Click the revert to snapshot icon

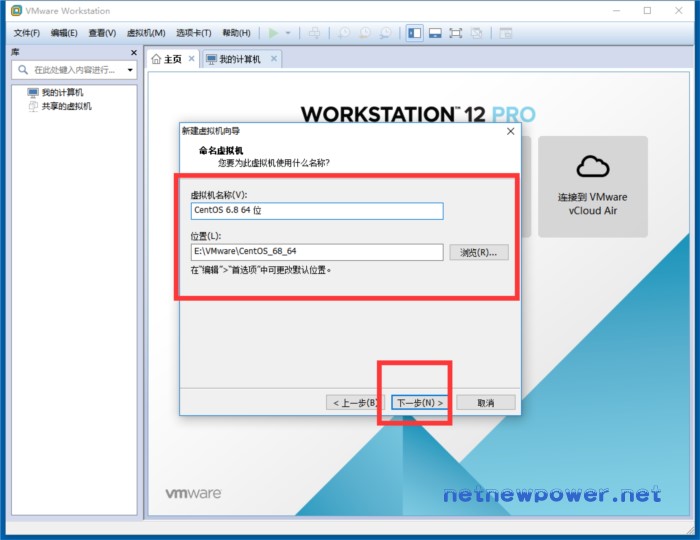click(365, 33)
